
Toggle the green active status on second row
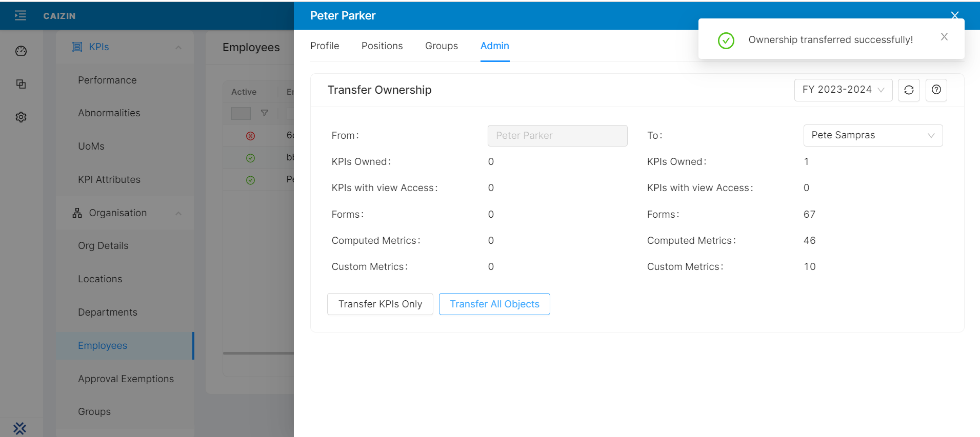click(x=250, y=158)
